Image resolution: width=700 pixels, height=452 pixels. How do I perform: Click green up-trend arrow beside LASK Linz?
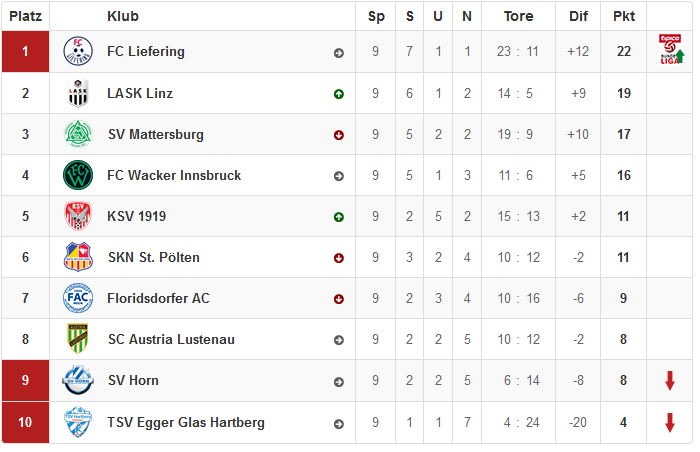pyautogui.click(x=339, y=94)
